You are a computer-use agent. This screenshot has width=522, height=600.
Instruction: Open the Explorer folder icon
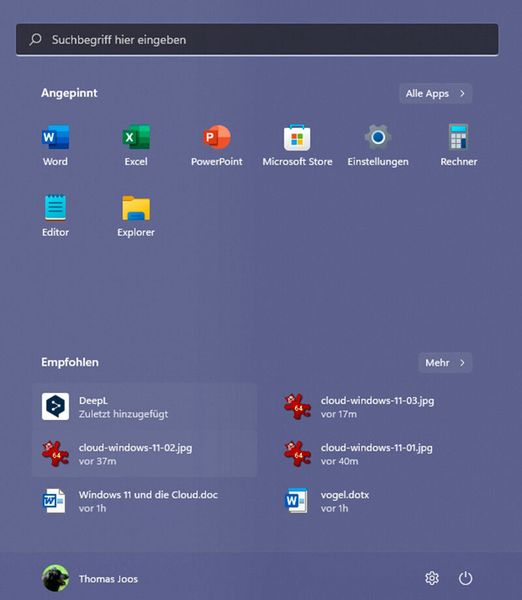coord(136,208)
